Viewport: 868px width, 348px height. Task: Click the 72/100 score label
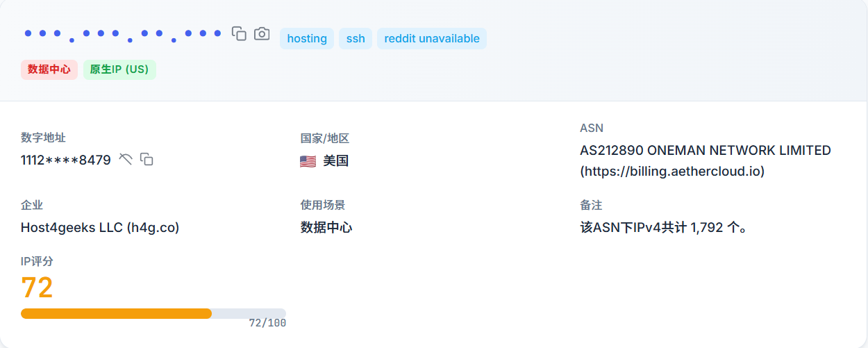click(267, 323)
